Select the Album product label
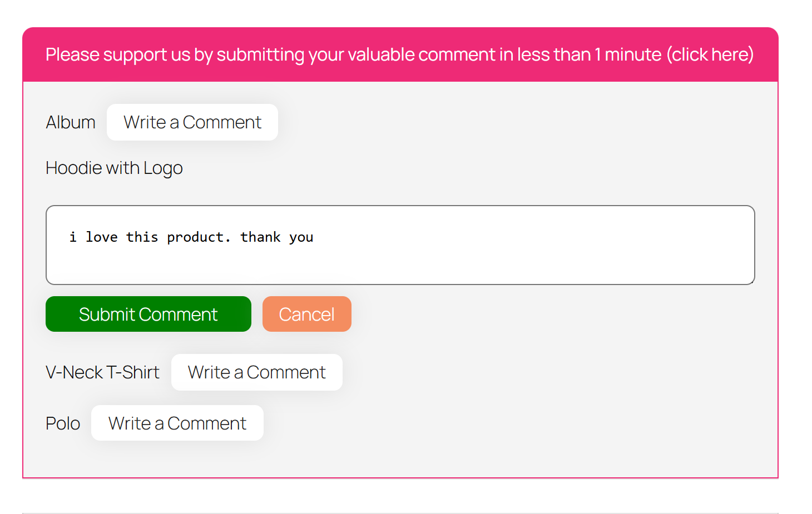 coord(71,122)
